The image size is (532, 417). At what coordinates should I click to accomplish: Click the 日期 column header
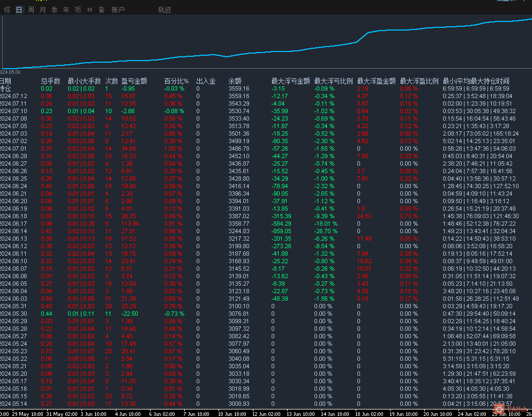tap(5, 81)
